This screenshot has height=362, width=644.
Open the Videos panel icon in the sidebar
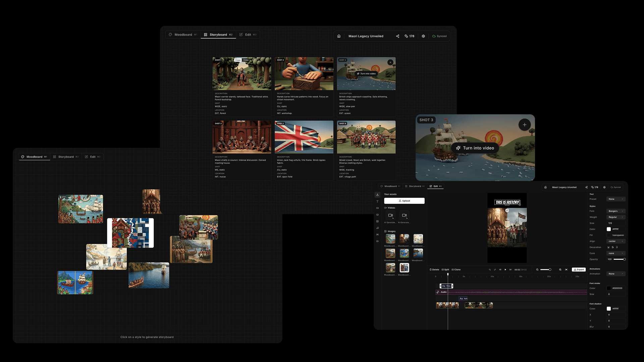tap(377, 208)
